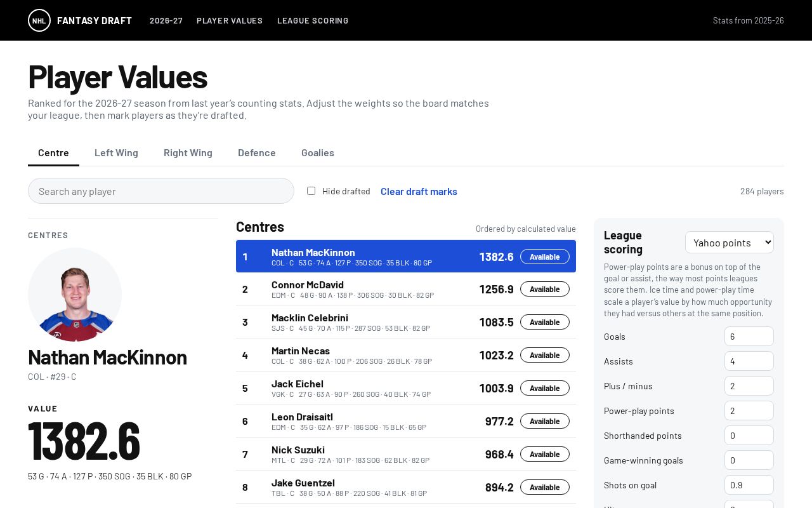812x508 pixels.
Task: Select the Connor McDavid row
Action: pyautogui.click(x=406, y=289)
